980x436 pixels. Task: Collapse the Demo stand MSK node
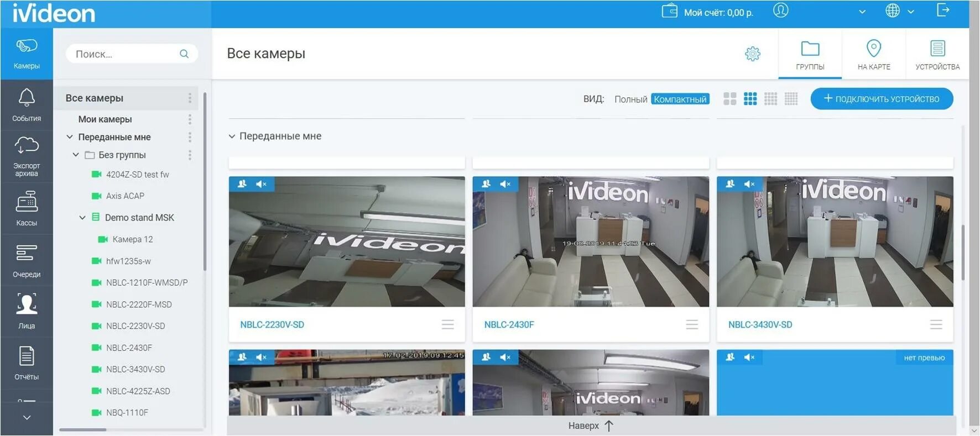[82, 218]
